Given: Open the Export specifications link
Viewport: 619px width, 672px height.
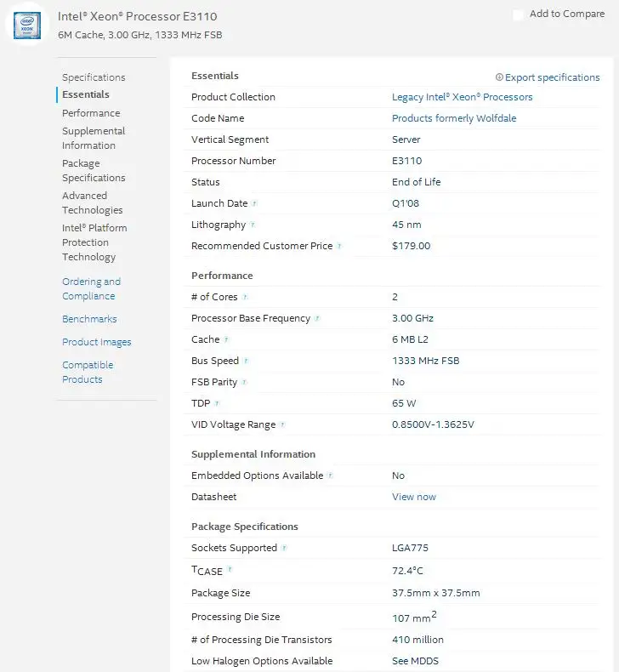Looking at the screenshot, I should (552, 77).
